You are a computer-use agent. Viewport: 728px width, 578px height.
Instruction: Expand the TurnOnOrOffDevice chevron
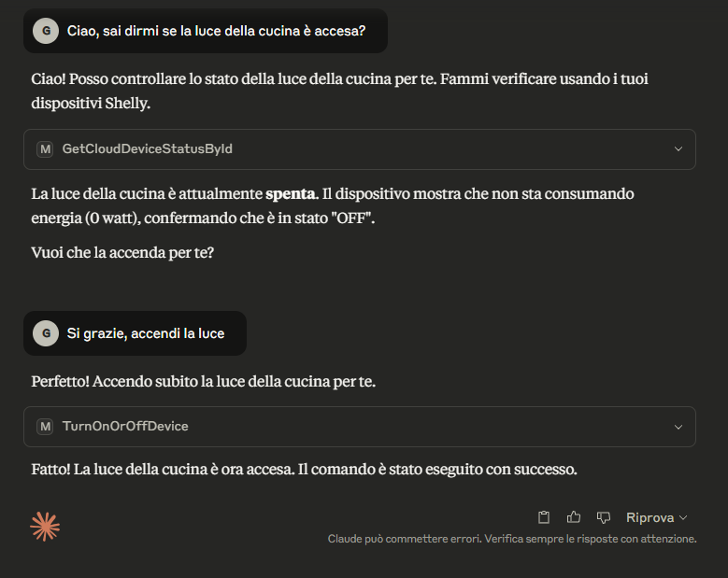click(678, 427)
